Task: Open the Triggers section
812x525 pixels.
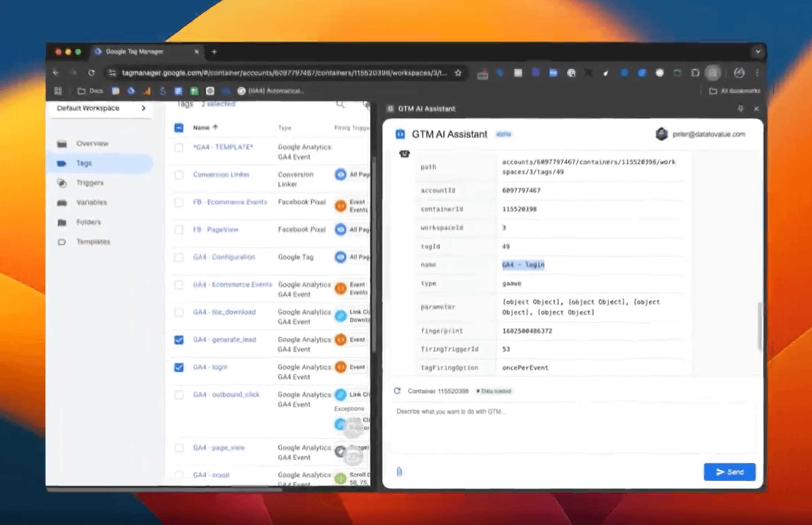Action: tap(90, 183)
